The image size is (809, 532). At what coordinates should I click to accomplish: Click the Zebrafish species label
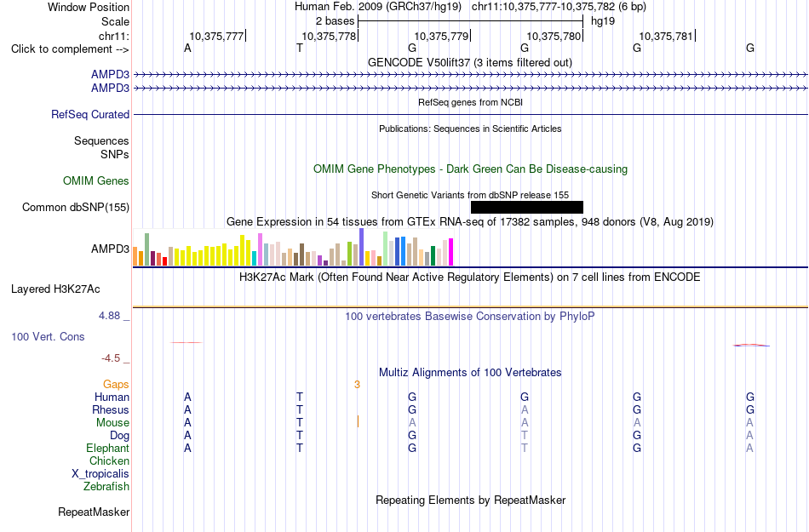106,486
